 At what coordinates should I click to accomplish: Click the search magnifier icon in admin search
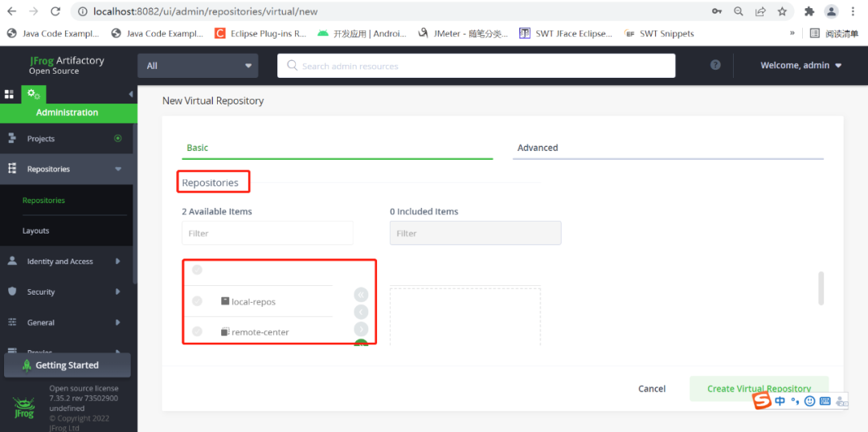[x=293, y=66]
